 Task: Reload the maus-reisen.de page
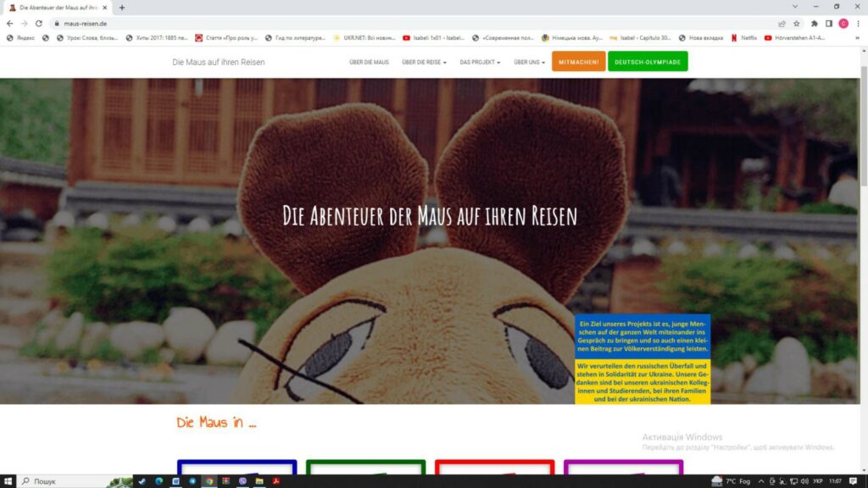[x=39, y=24]
